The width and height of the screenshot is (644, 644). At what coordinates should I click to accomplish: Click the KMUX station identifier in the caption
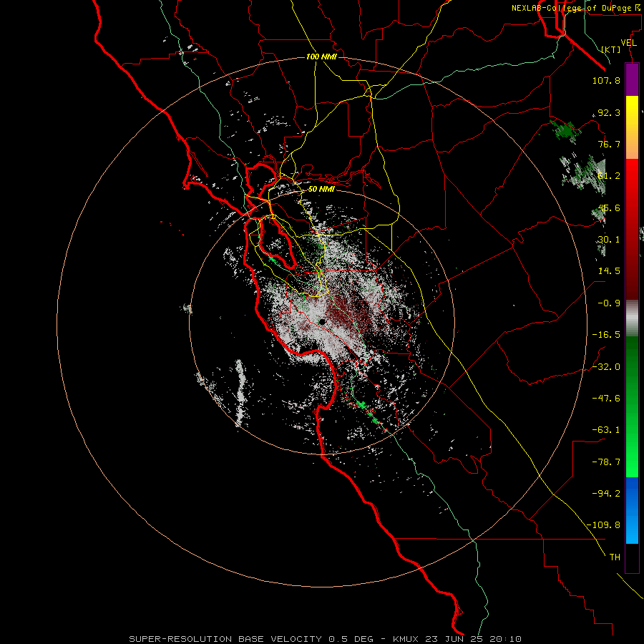pyautogui.click(x=406, y=639)
